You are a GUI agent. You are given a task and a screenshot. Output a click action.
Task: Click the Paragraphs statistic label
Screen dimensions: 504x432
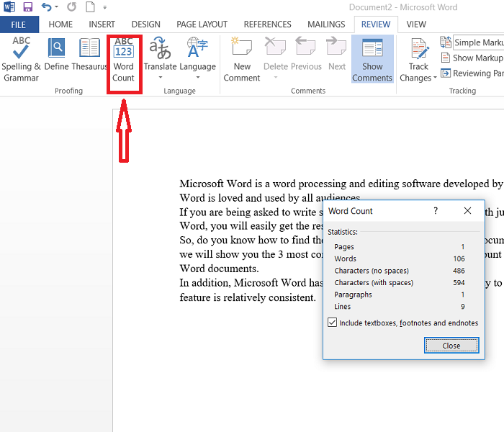point(353,294)
